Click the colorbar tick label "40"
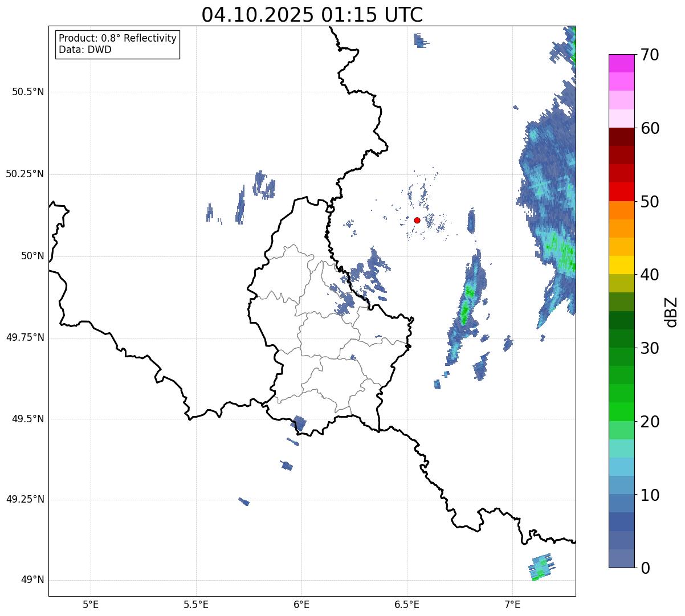The height and width of the screenshot is (616, 685). 650,275
